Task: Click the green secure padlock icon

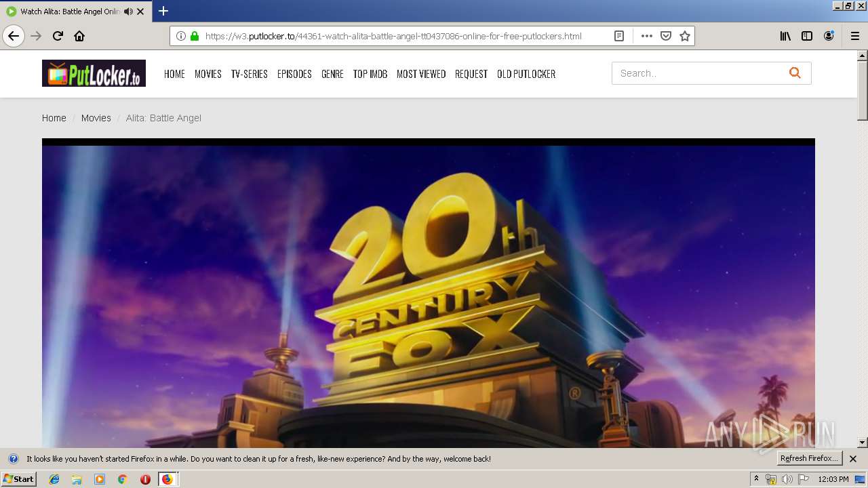Action: pos(195,36)
